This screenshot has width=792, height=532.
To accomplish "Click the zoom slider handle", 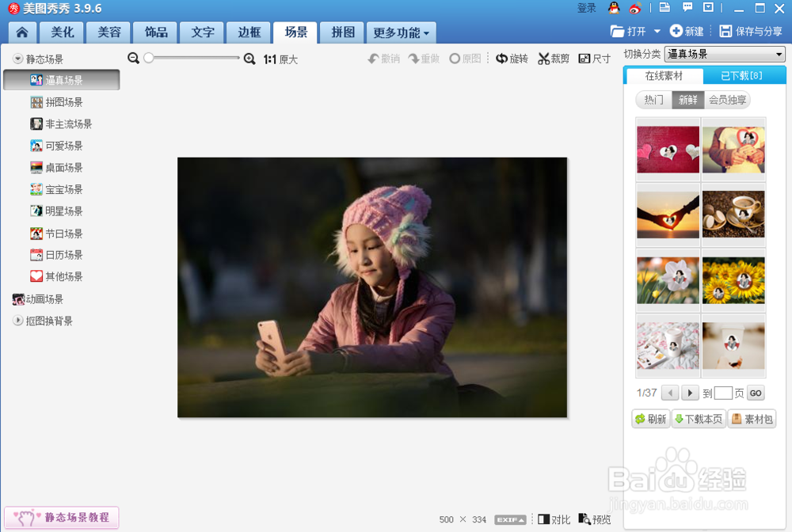I will 149,58.
